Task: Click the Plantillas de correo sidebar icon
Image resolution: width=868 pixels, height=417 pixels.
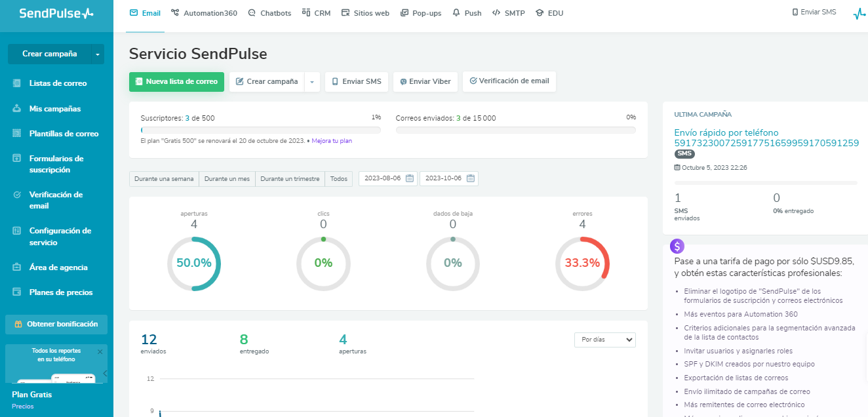Action: tap(16, 133)
